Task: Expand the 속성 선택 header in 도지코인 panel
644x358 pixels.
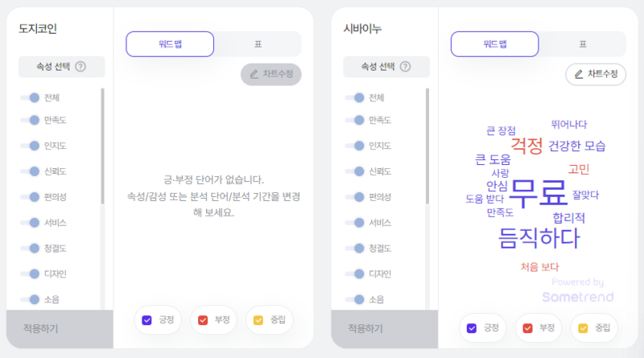Action: (x=62, y=67)
